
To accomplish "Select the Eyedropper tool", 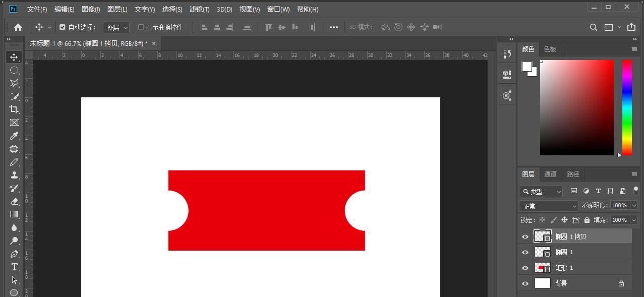I will pos(14,136).
